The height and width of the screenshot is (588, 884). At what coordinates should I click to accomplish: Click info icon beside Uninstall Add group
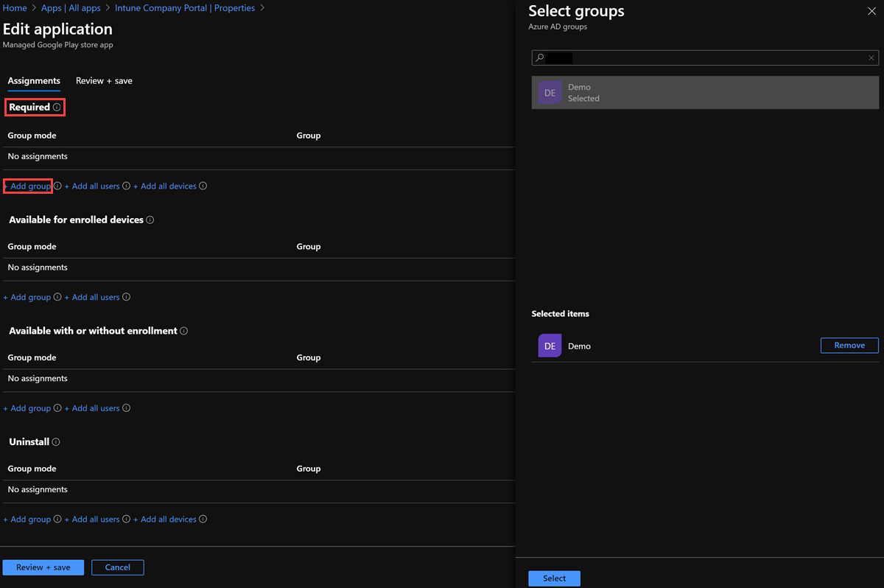click(x=57, y=519)
